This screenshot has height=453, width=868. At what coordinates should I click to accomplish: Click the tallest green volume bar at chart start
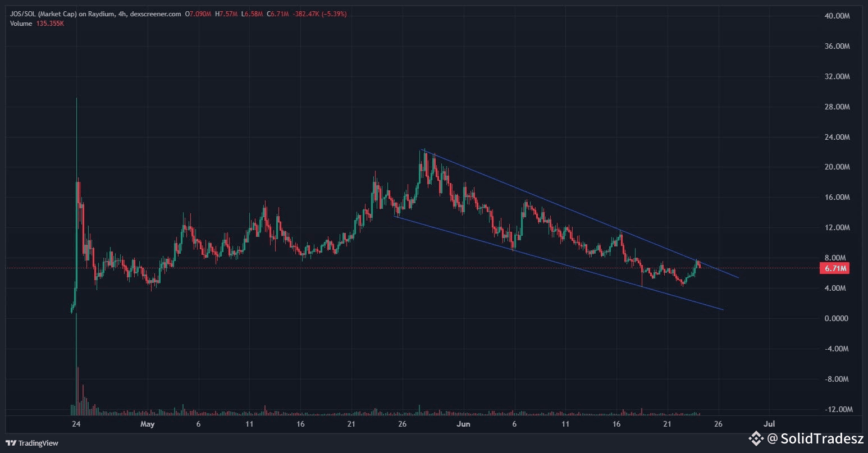click(x=76, y=364)
